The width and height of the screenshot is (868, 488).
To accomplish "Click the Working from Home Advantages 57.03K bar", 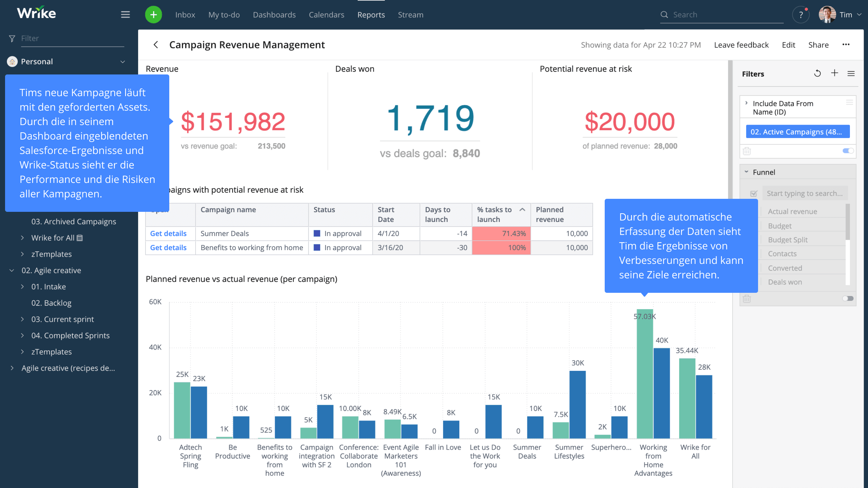I will [x=645, y=373].
